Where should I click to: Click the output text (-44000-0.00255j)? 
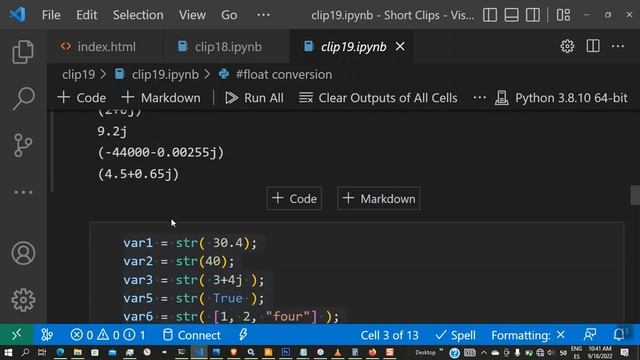[161, 153]
